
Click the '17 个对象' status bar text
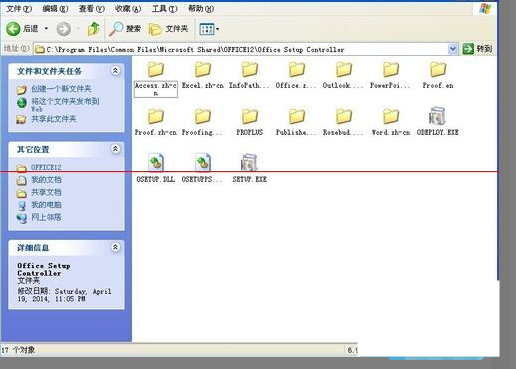[x=18, y=350]
